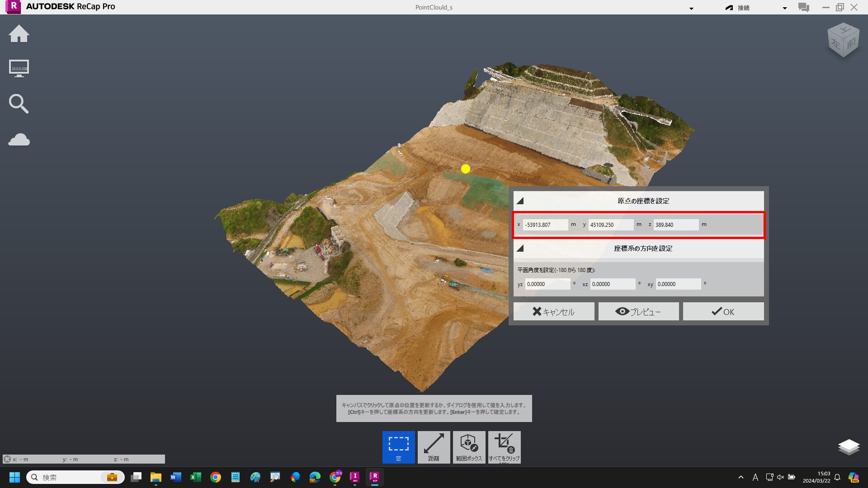
Task: Click the display icon showing version 23.0.0.258
Action: point(19,68)
